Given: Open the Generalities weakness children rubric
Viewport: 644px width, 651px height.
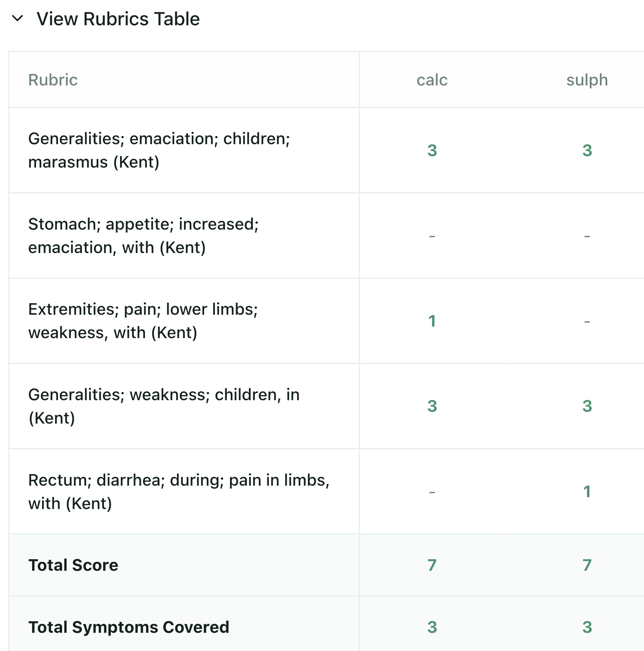Looking at the screenshot, I should coord(164,406).
